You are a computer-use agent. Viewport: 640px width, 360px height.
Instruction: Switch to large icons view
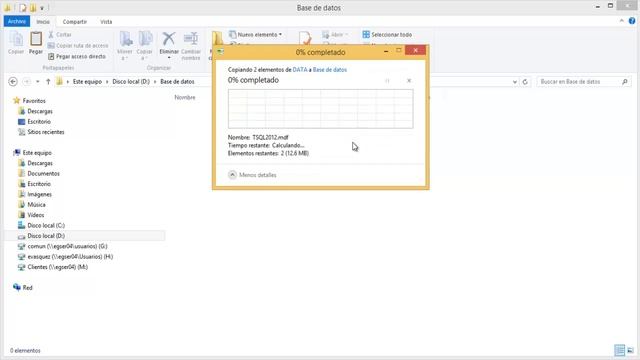click(630, 350)
